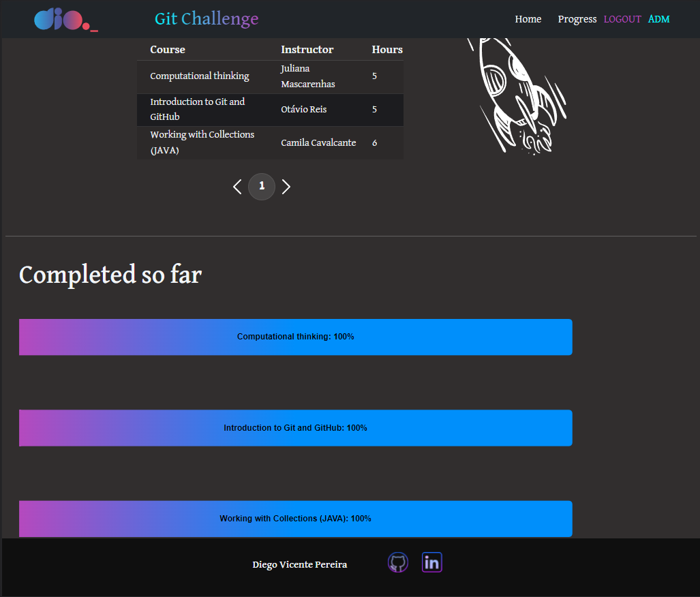This screenshot has width=700, height=597.
Task: Click instructor Camila Cavalcante
Action: click(x=318, y=143)
